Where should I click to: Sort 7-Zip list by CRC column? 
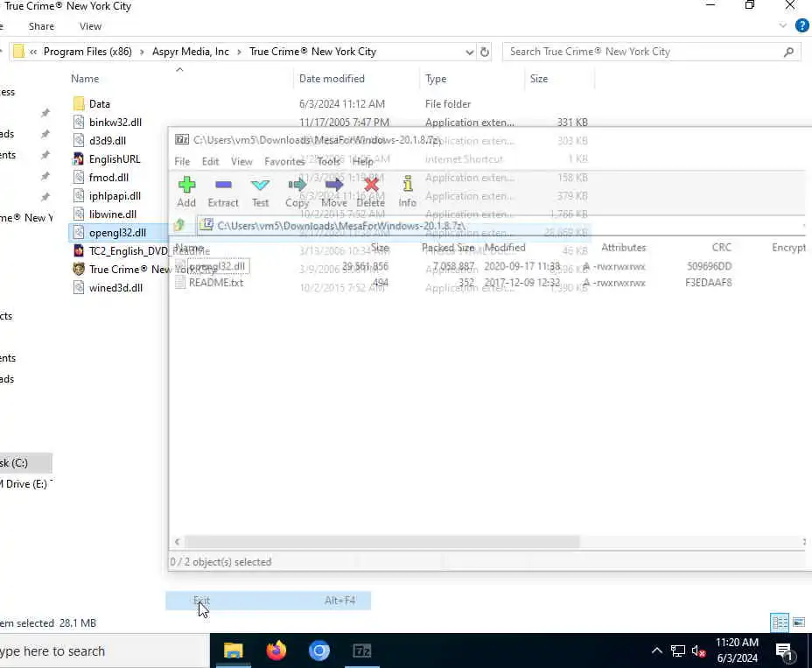click(x=721, y=248)
